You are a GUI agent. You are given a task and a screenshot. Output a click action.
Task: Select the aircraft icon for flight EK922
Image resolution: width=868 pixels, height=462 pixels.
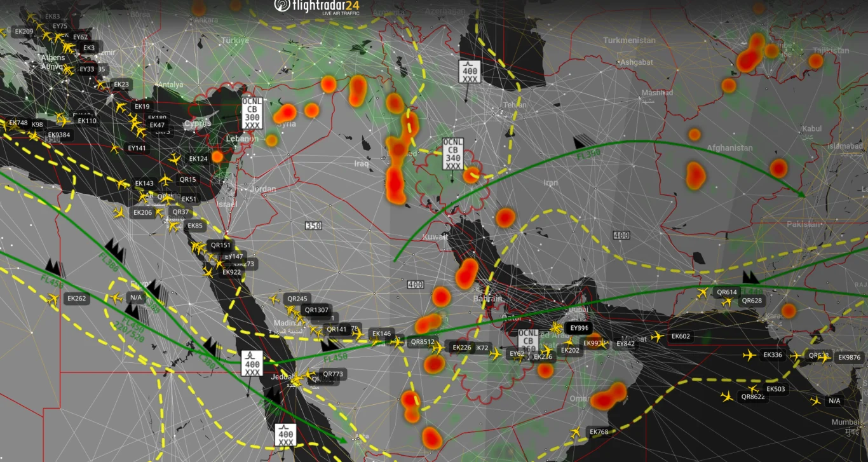(x=208, y=272)
